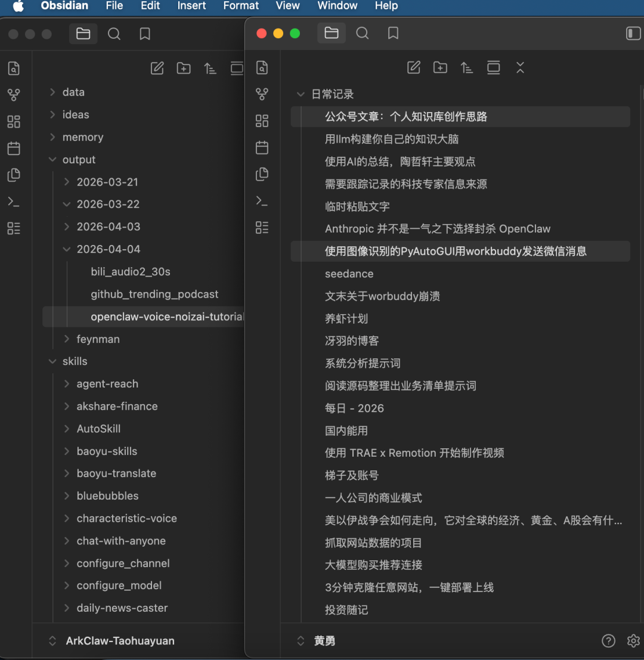Viewport: 644px width, 660px height.
Task: Open the Insert menu
Action: [x=191, y=6]
